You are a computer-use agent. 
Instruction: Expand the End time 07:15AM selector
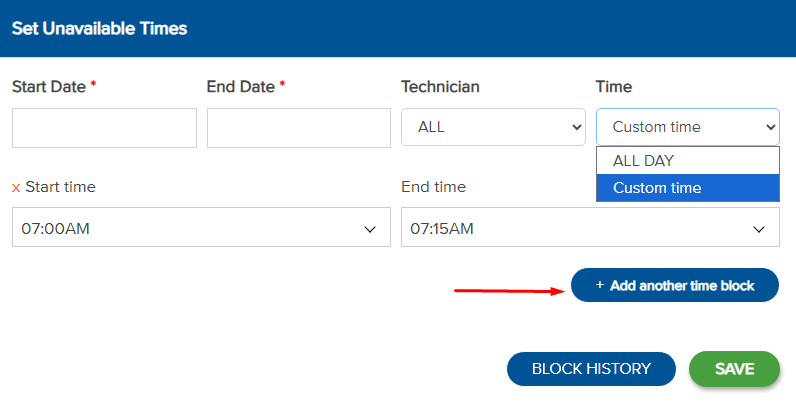(589, 229)
